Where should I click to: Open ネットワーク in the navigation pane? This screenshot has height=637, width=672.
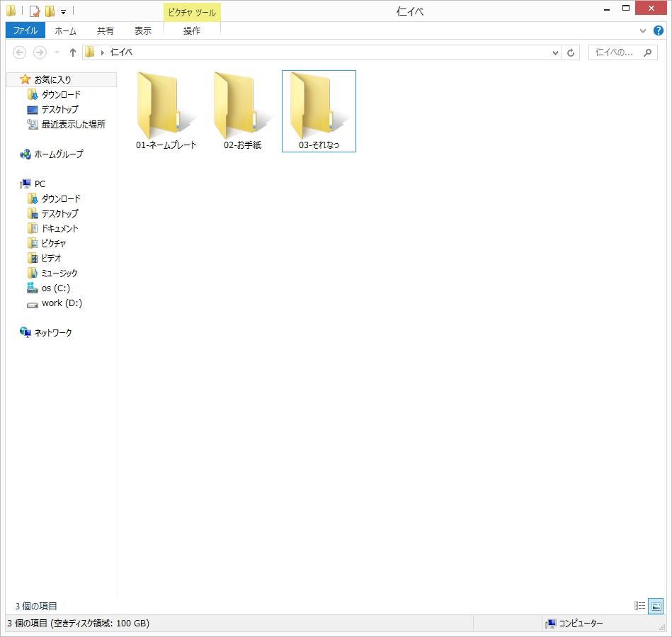point(52,332)
